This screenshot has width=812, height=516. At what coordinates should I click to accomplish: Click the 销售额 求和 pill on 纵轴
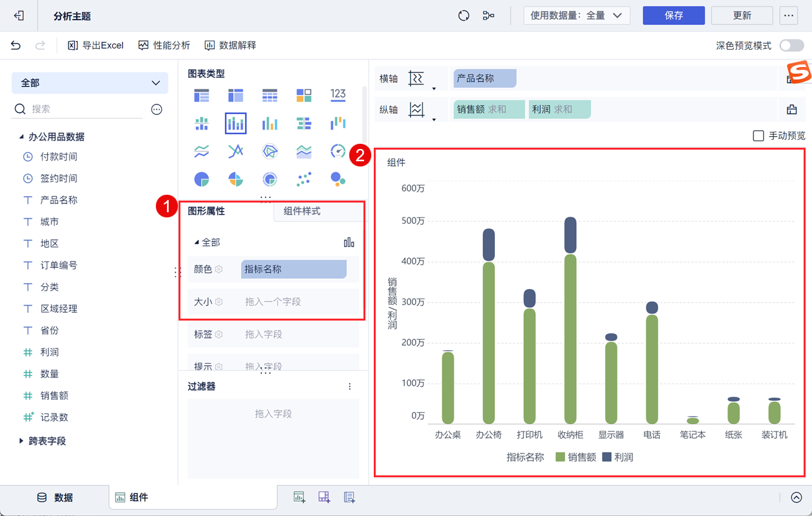489,110
